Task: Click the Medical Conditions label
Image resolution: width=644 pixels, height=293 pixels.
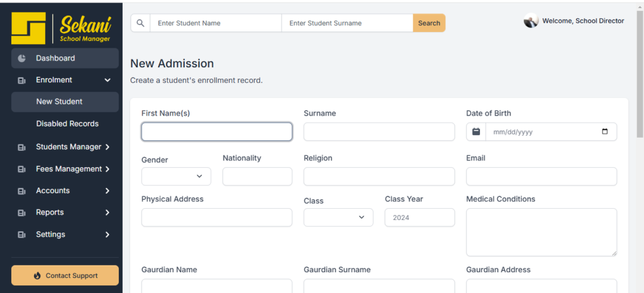Action: point(501,199)
